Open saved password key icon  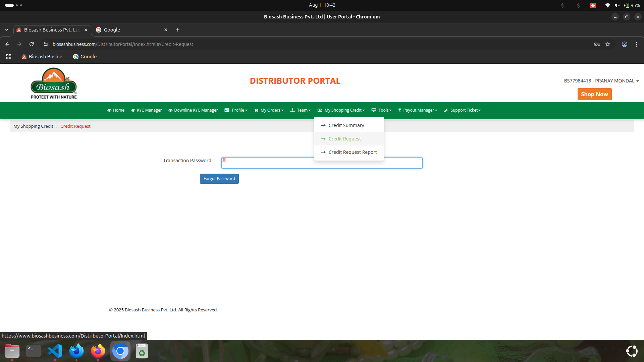[x=597, y=44]
